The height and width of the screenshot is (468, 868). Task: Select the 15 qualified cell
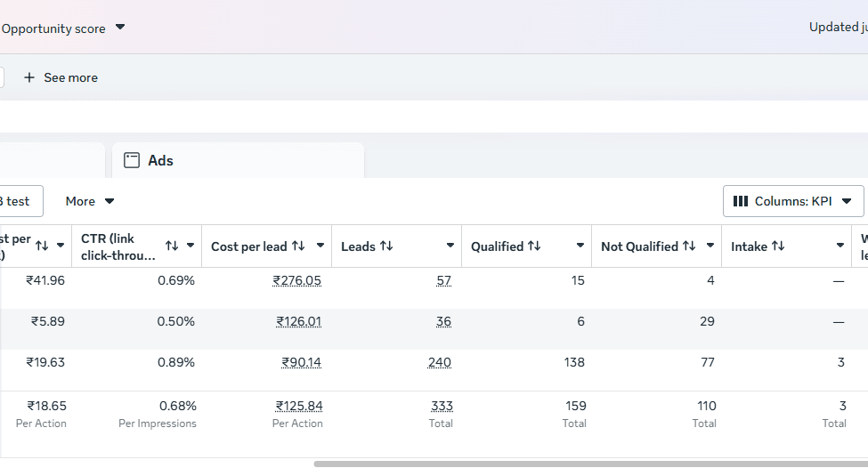578,280
